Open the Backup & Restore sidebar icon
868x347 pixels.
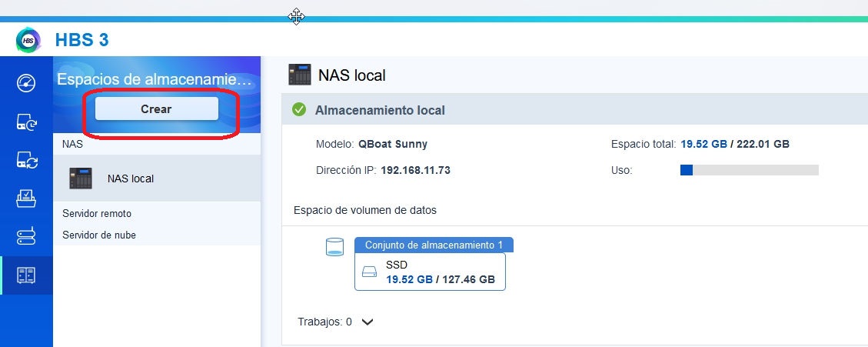[26, 121]
